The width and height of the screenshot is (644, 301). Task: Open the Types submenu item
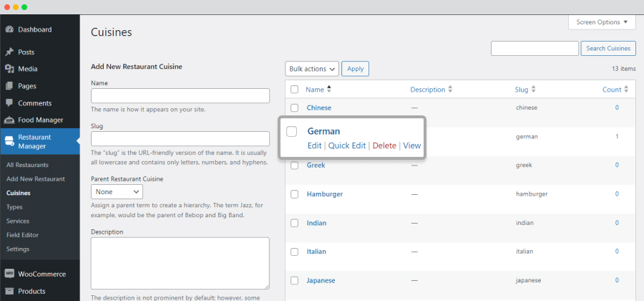point(14,207)
